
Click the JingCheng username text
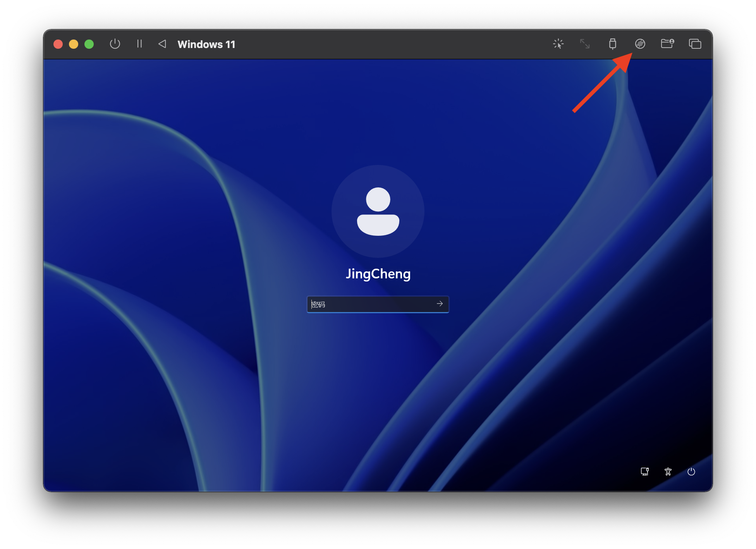tap(378, 274)
